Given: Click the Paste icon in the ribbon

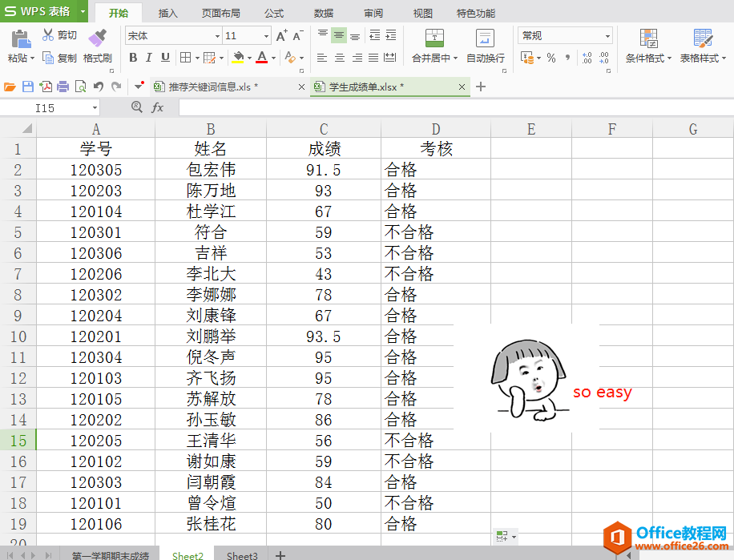Looking at the screenshot, I should click(21, 38).
